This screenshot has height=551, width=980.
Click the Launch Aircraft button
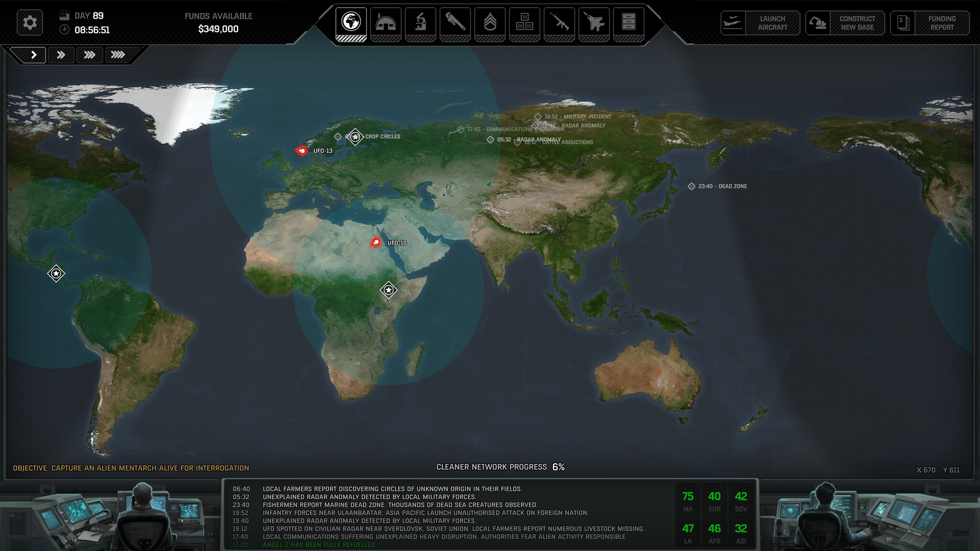coord(760,23)
